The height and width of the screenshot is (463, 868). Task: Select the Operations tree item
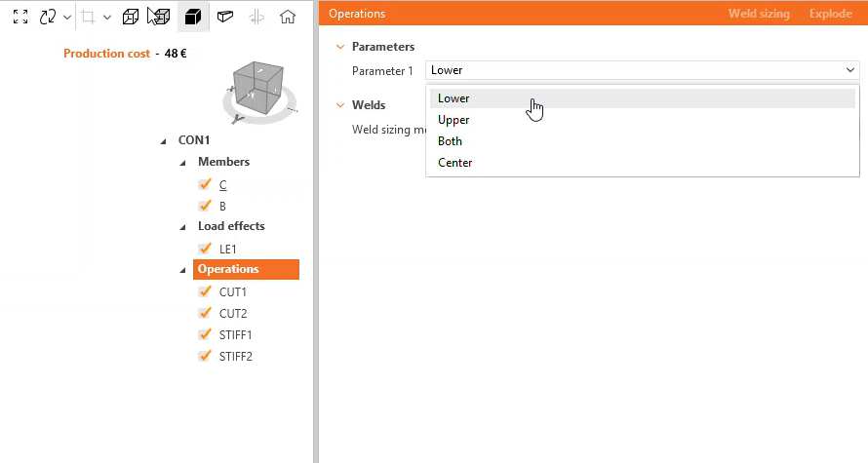(x=228, y=269)
